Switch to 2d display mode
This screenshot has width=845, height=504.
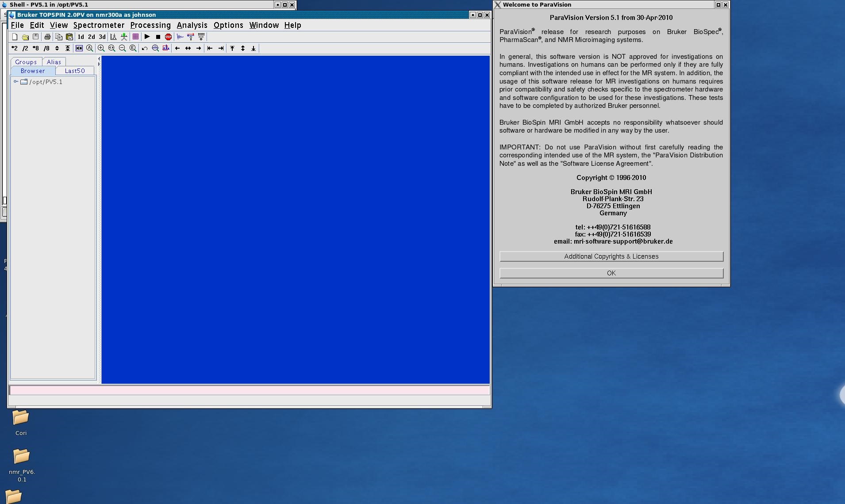(x=91, y=37)
